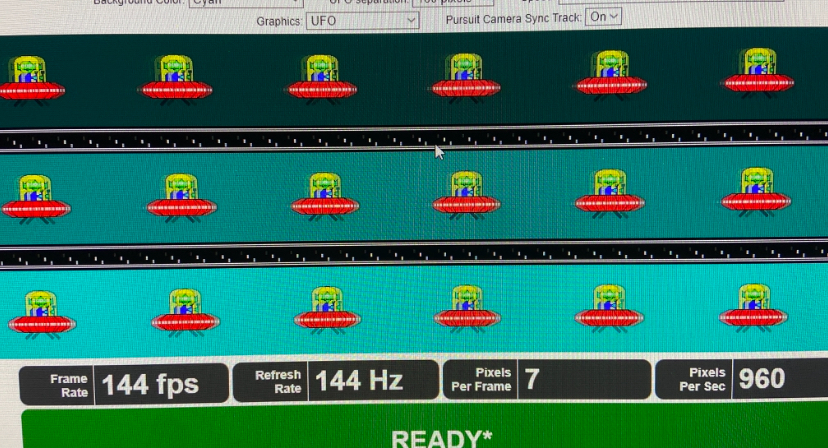Click the Pixels Per Sec label
828x448 pixels.
[x=702, y=379]
